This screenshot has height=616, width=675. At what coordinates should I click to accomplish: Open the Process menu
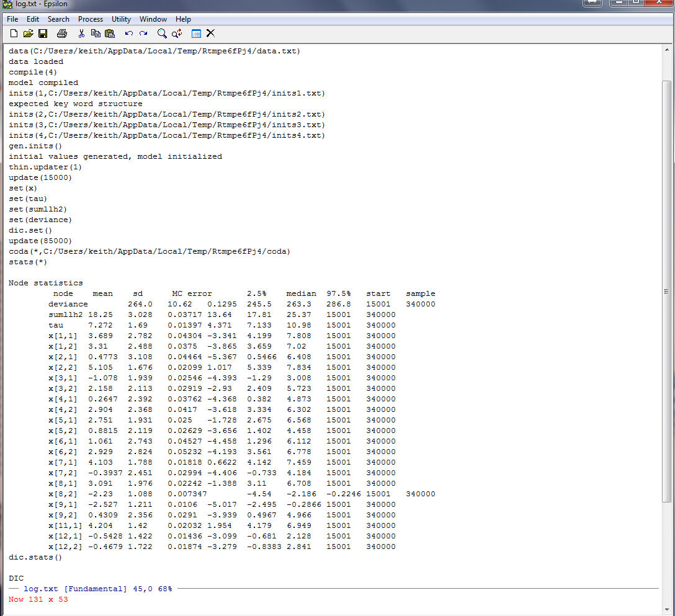coord(91,19)
